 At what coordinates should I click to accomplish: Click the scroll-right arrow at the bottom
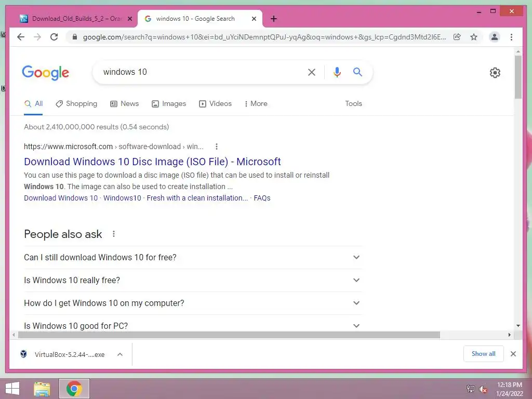510,335
